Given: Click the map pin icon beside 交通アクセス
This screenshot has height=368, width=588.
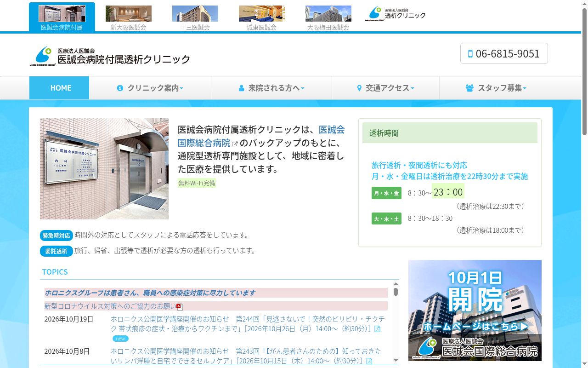Looking at the screenshot, I should pos(359,88).
